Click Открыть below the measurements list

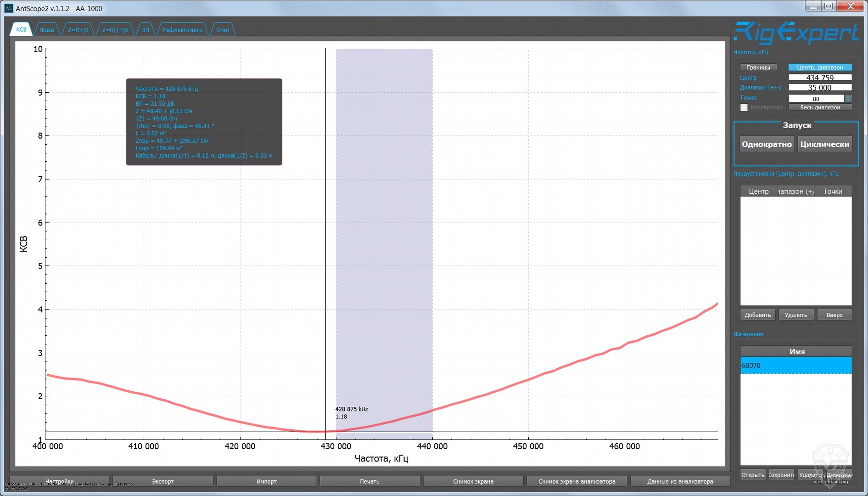pyautogui.click(x=752, y=475)
